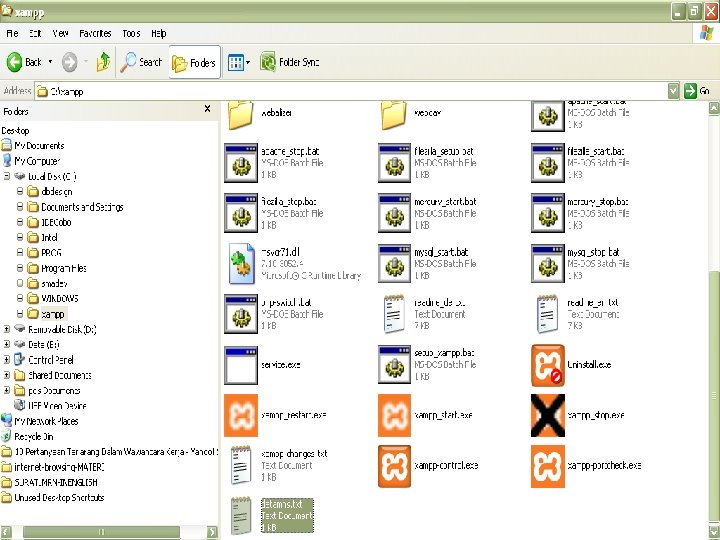Click the vertical scrollbar up arrow
Viewport: 720px width, 540px height.
[x=714, y=108]
